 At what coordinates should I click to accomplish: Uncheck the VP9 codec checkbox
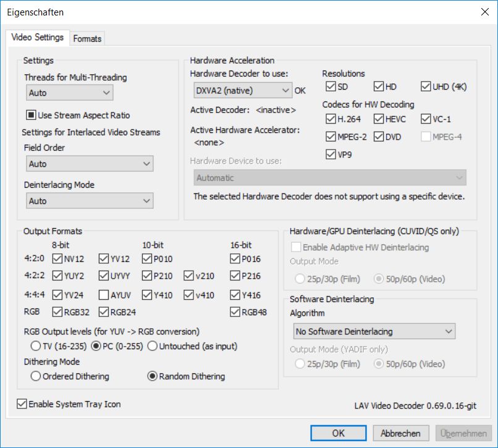331,154
